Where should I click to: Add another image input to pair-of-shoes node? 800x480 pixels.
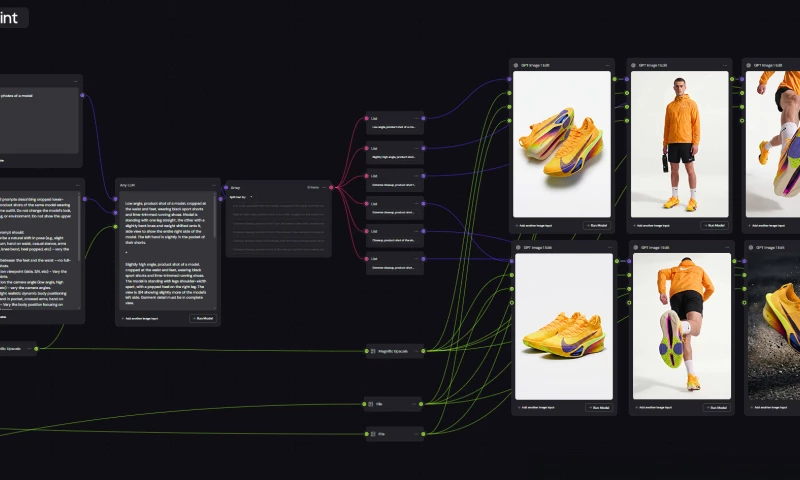534,225
